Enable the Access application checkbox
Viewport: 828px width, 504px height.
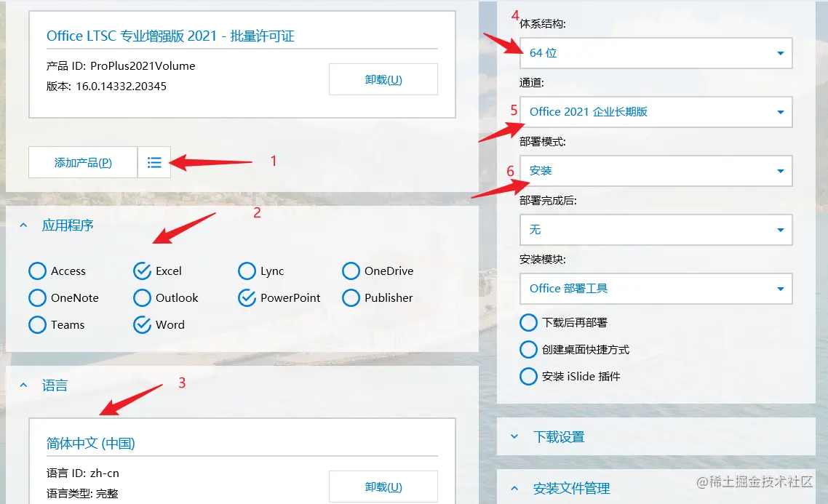coord(38,271)
